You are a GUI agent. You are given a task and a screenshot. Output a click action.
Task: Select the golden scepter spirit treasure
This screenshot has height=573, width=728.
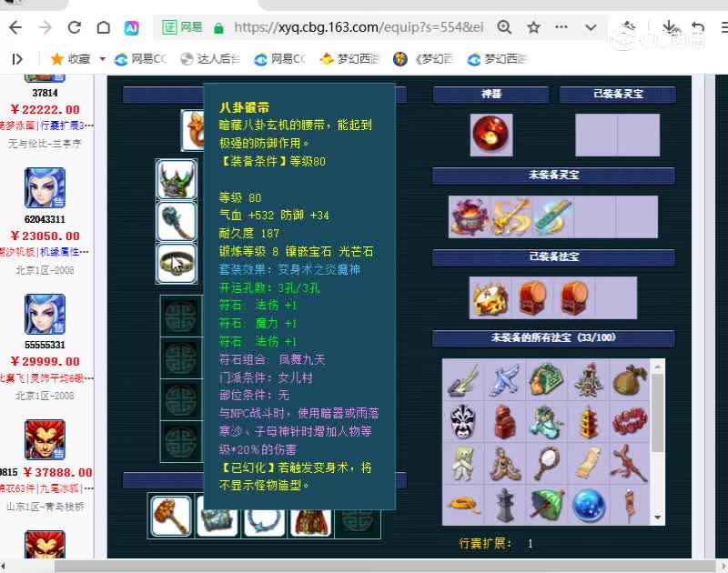point(511,216)
